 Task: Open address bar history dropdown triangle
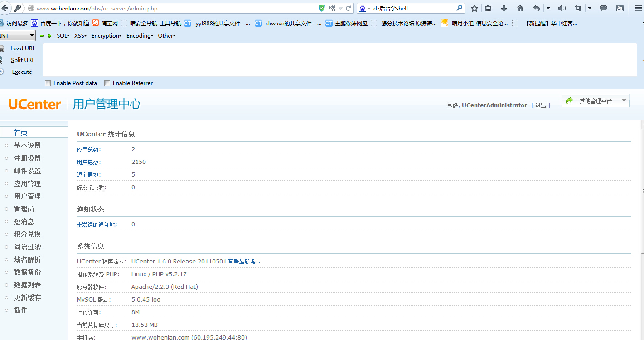coord(340,8)
